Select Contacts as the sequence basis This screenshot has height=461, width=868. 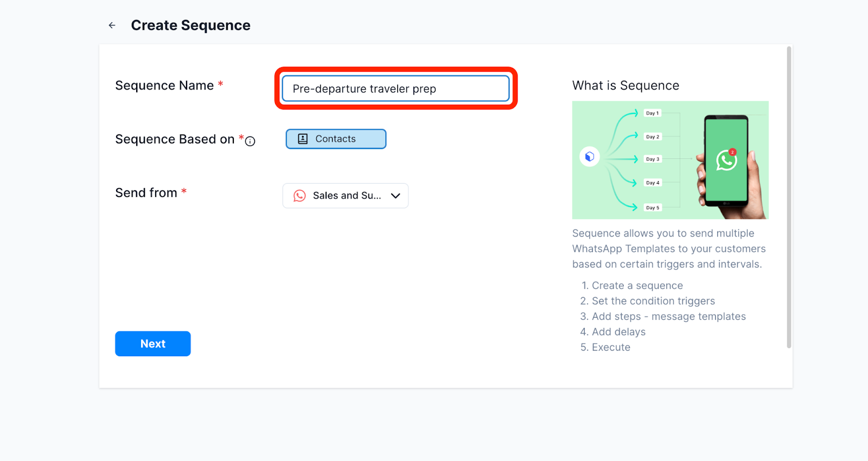tap(336, 139)
